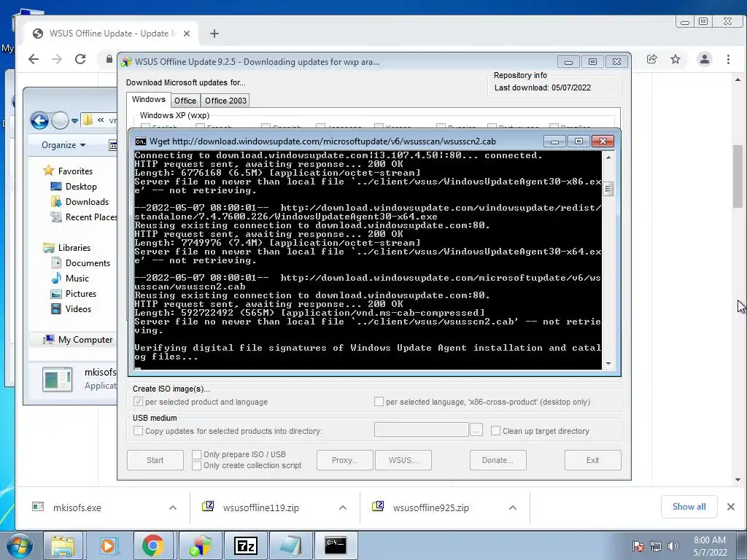Screen dimensions: 747x560
Task: Click the padlock site info icon
Action: (x=109, y=59)
